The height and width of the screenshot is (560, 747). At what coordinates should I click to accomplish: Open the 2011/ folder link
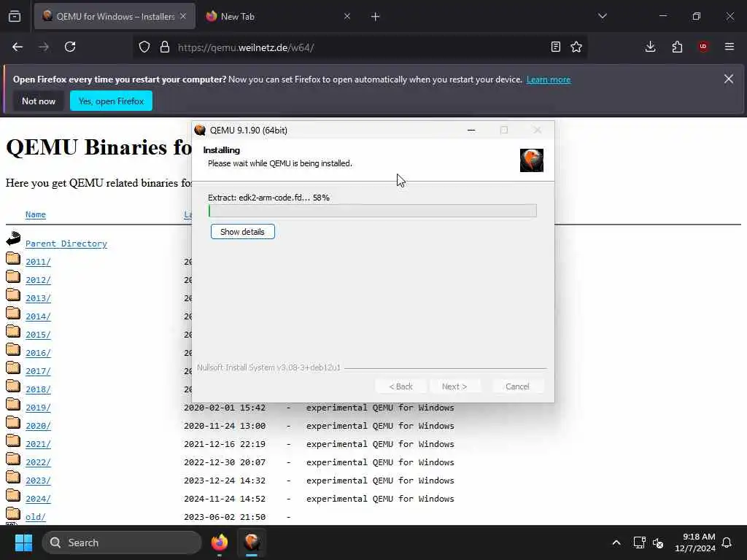click(x=38, y=262)
